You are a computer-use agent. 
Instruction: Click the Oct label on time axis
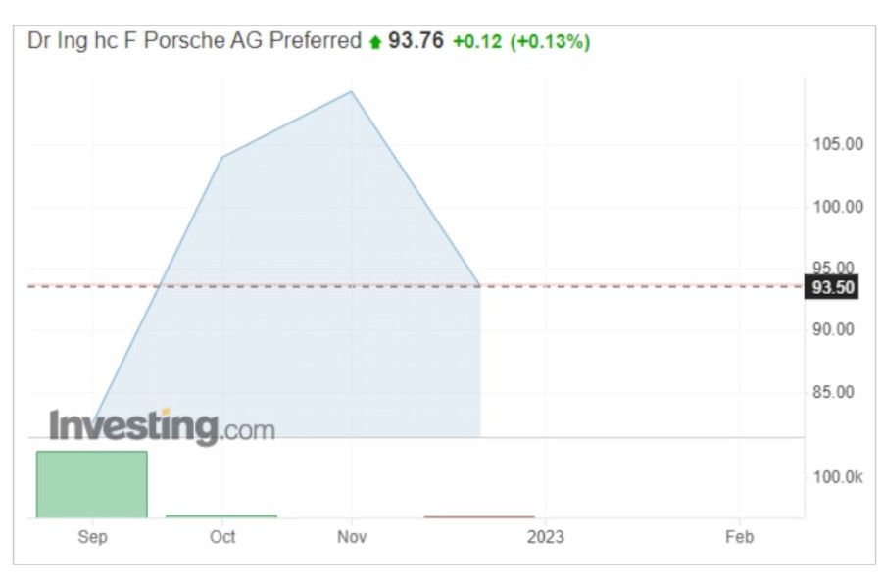pos(222,537)
